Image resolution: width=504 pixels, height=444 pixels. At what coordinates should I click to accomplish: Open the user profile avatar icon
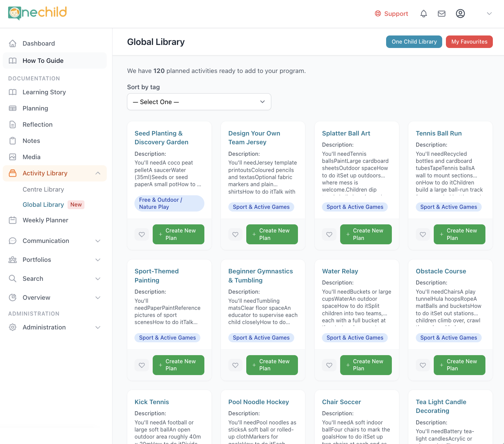[x=460, y=14]
